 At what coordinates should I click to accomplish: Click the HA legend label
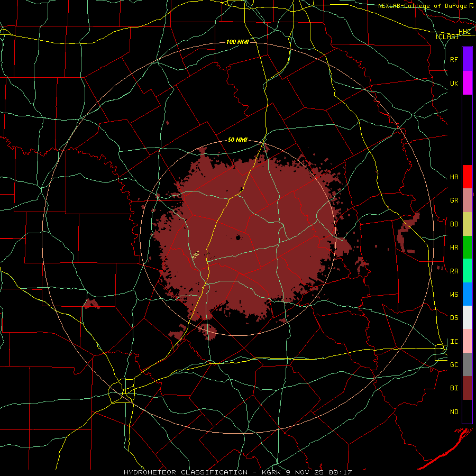[x=454, y=177]
